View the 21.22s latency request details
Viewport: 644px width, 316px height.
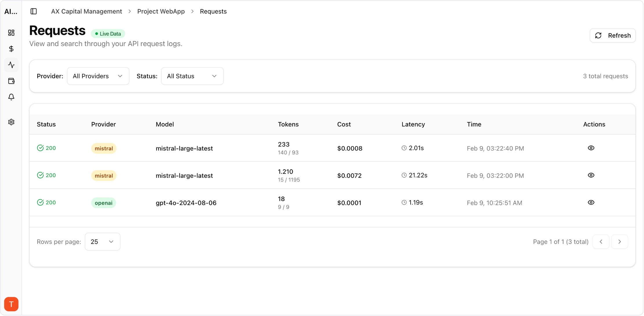[591, 175]
